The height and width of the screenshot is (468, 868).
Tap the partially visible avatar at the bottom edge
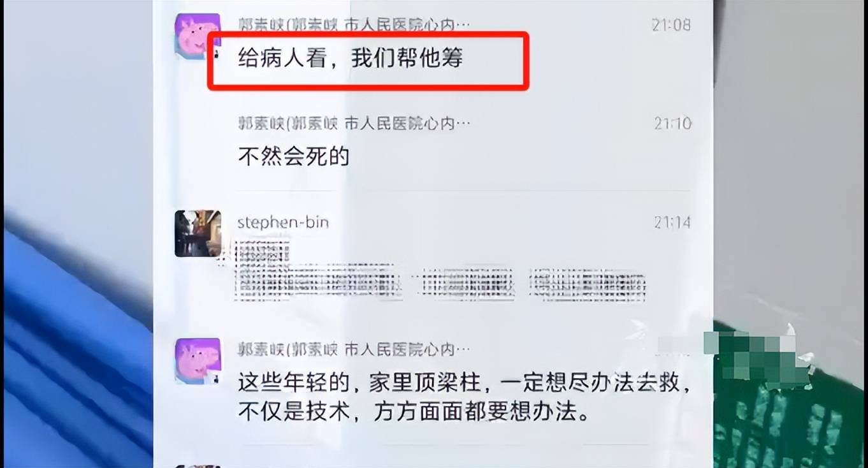click(x=198, y=466)
